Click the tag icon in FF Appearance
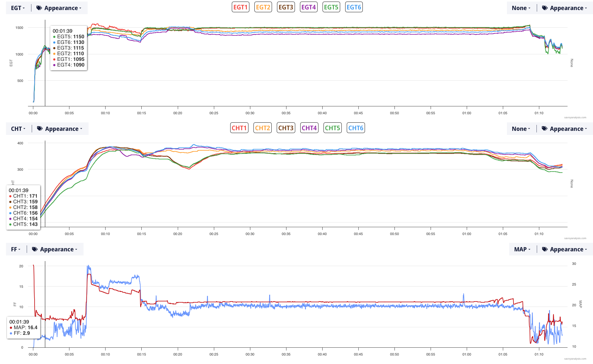The image size is (593, 364). pos(35,249)
